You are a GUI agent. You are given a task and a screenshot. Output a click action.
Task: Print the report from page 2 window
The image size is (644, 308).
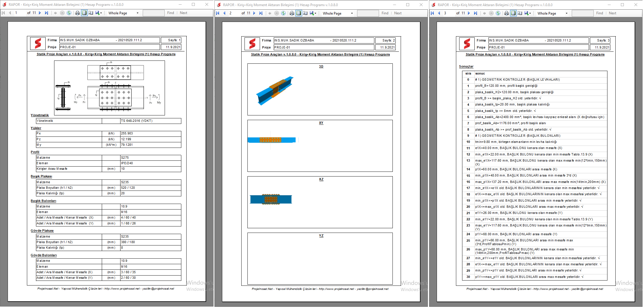[x=292, y=13]
